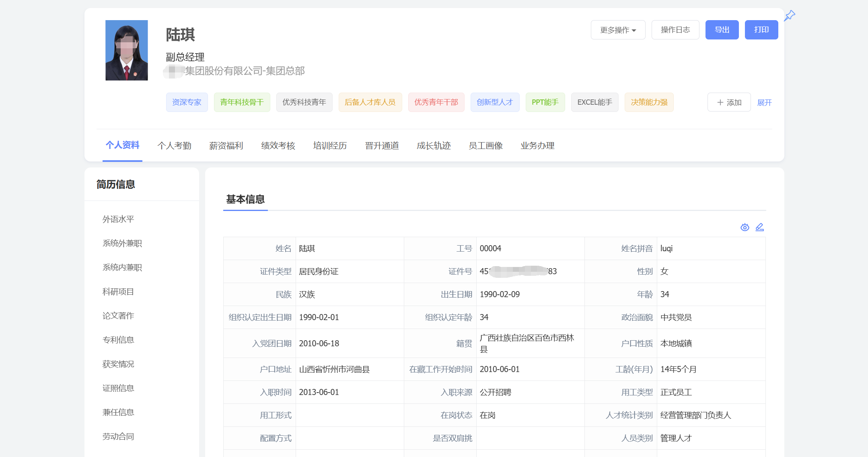Click the 导出 export button
This screenshot has height=457, width=868.
point(722,30)
